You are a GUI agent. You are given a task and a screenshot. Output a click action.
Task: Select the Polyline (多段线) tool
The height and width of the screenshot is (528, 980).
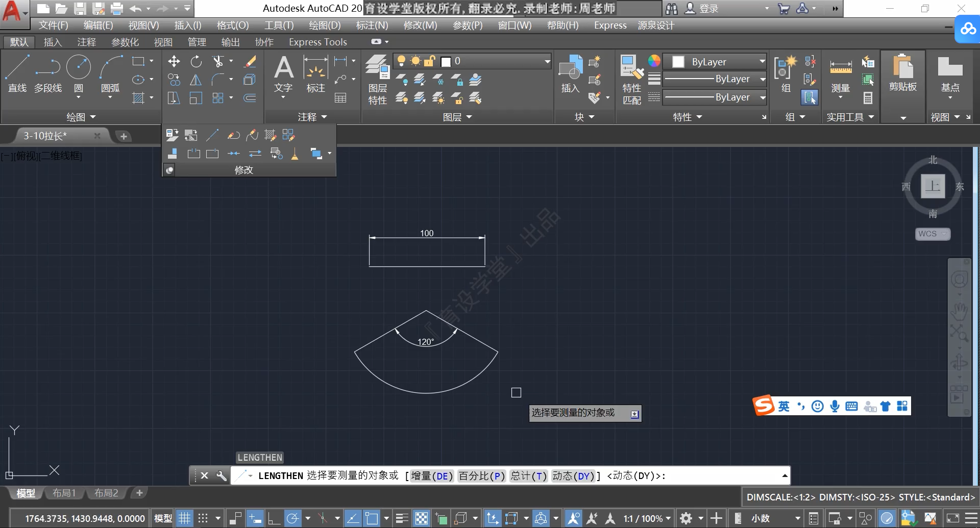(x=48, y=74)
